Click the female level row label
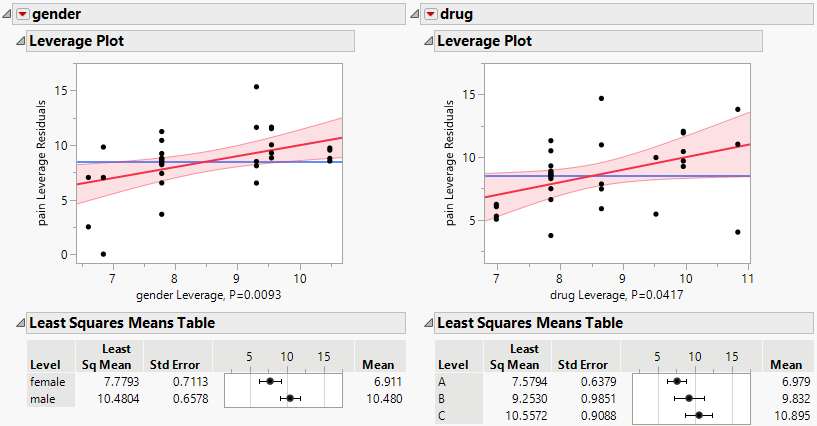817x426 pixels. point(47,381)
